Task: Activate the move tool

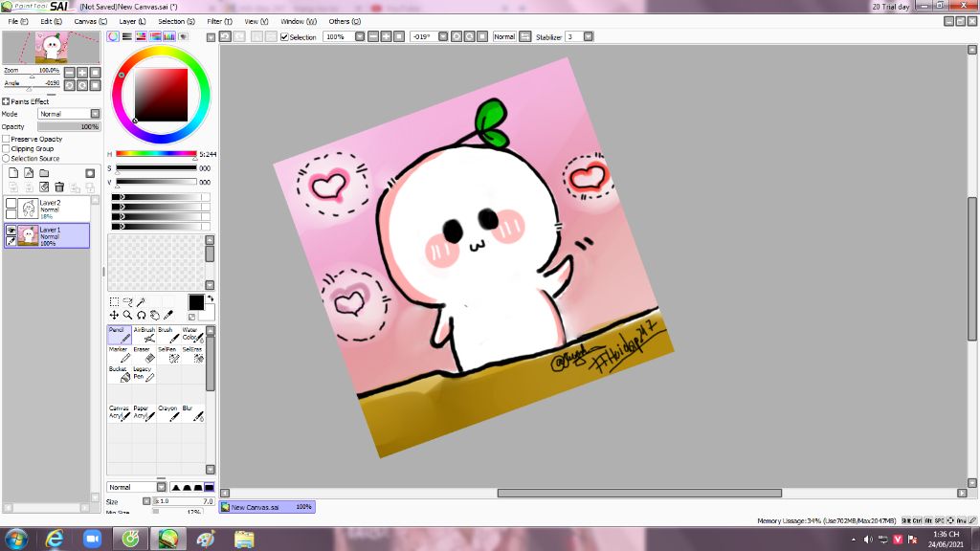Action: click(x=115, y=315)
